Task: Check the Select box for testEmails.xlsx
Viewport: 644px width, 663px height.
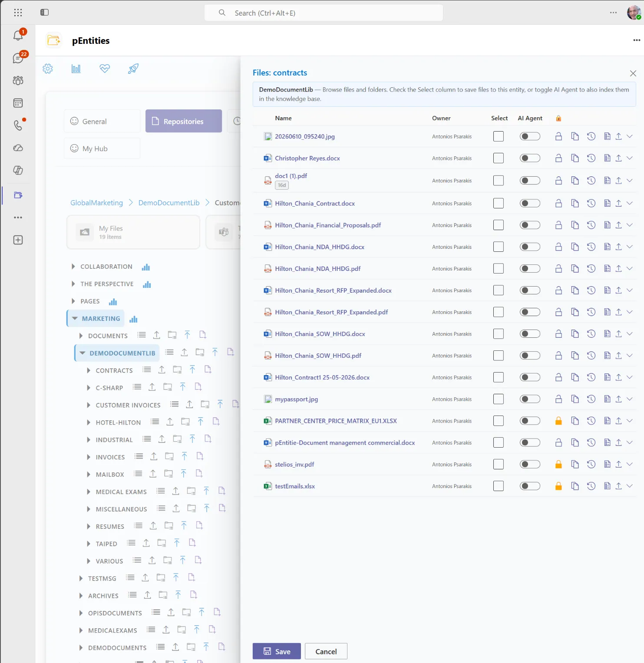Action: [499, 486]
